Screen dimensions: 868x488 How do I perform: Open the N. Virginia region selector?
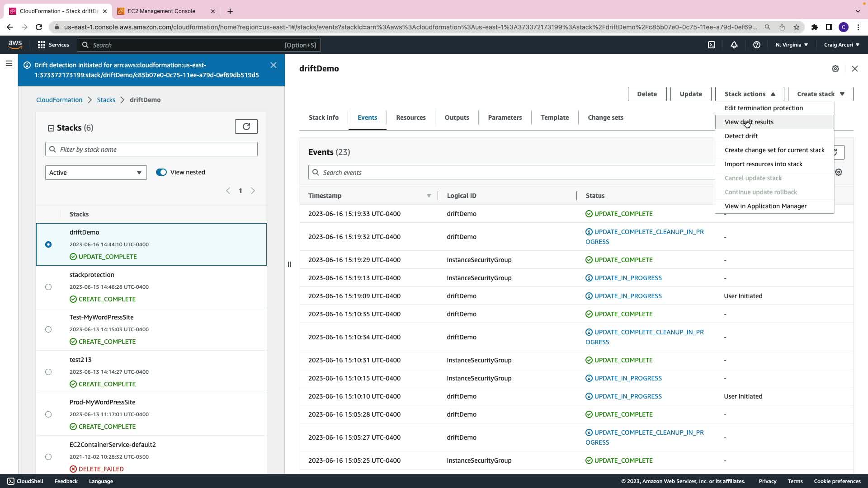pos(792,45)
